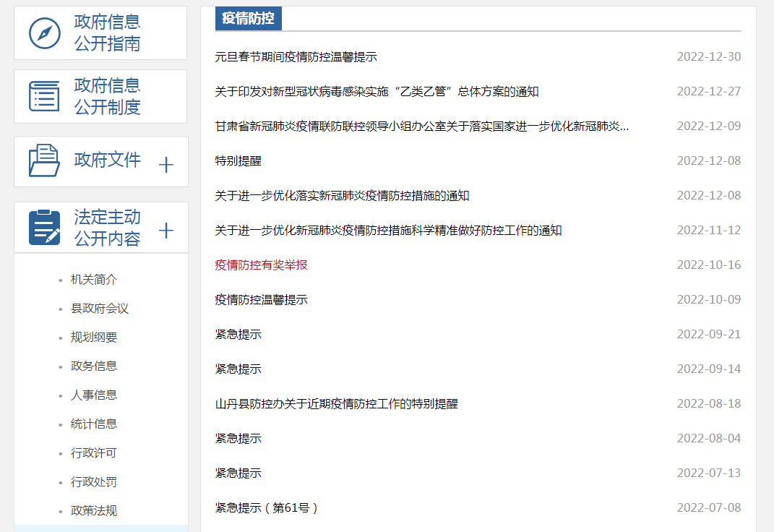The image size is (774, 532).
Task: Expand 政府文件 with the plus sign
Action: point(166,164)
